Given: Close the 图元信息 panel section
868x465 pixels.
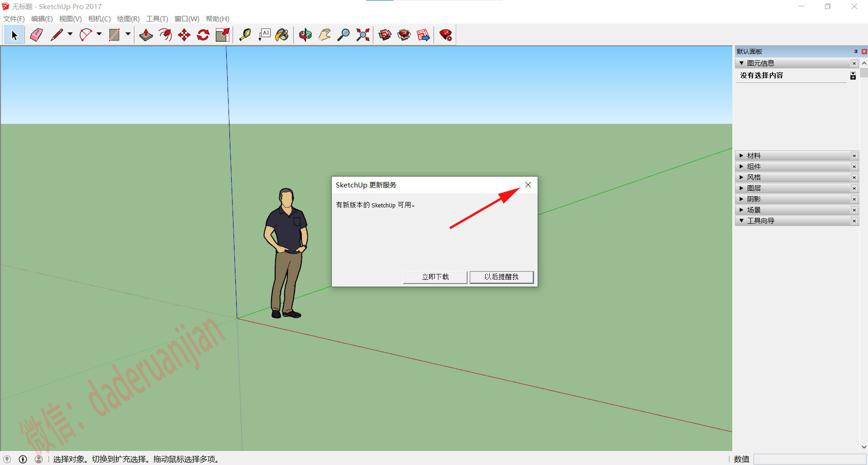Looking at the screenshot, I should pos(854,63).
